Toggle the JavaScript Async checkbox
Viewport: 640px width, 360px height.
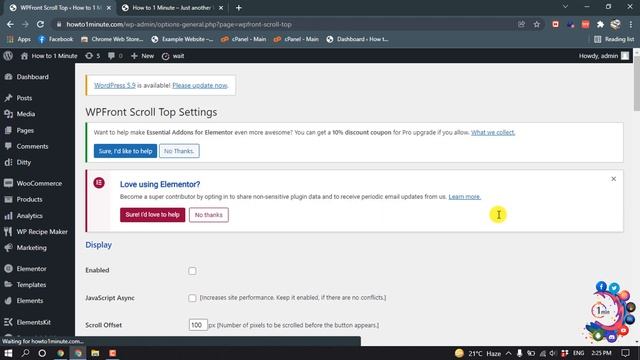192,298
